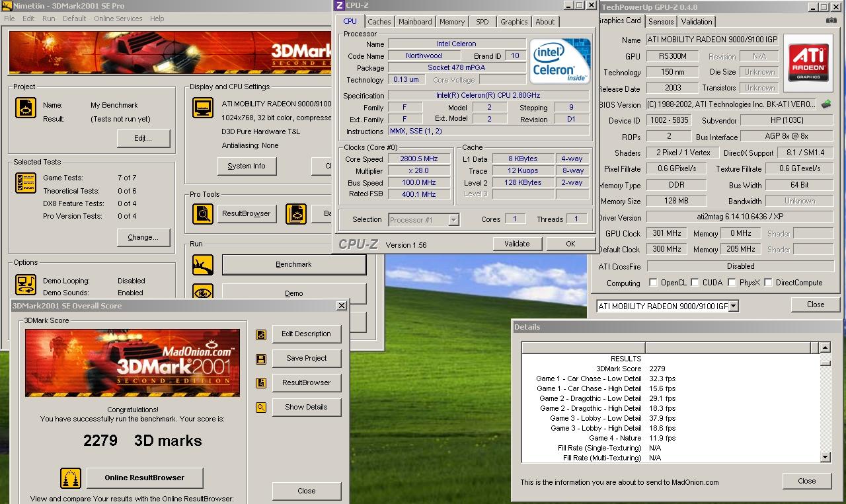Click the Game 4 - Nature result row
The width and height of the screenshot is (846, 504).
coord(670,438)
